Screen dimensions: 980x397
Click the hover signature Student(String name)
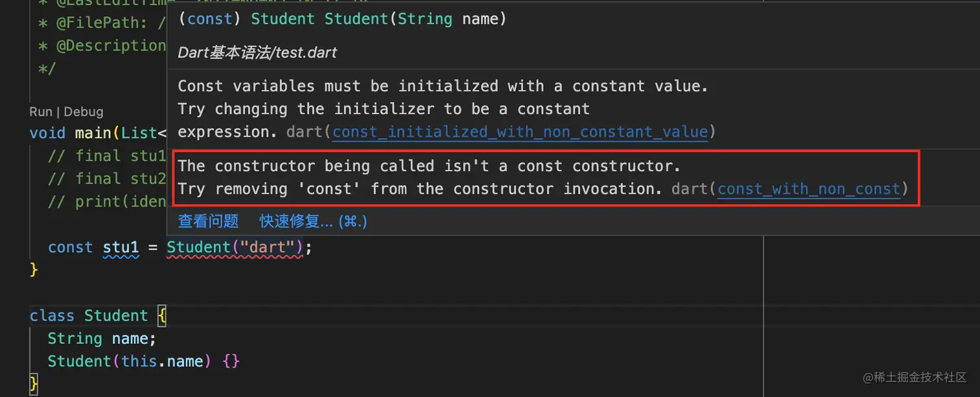click(415, 19)
